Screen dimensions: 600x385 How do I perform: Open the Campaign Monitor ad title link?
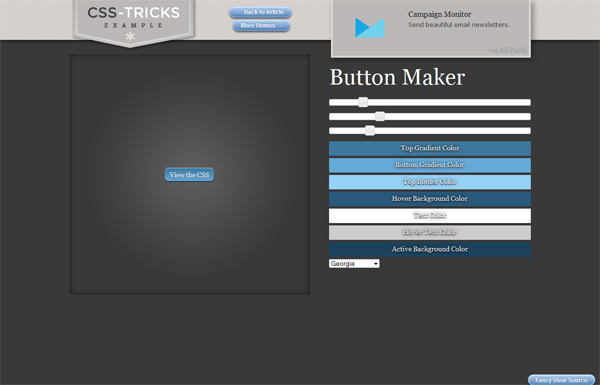point(439,14)
